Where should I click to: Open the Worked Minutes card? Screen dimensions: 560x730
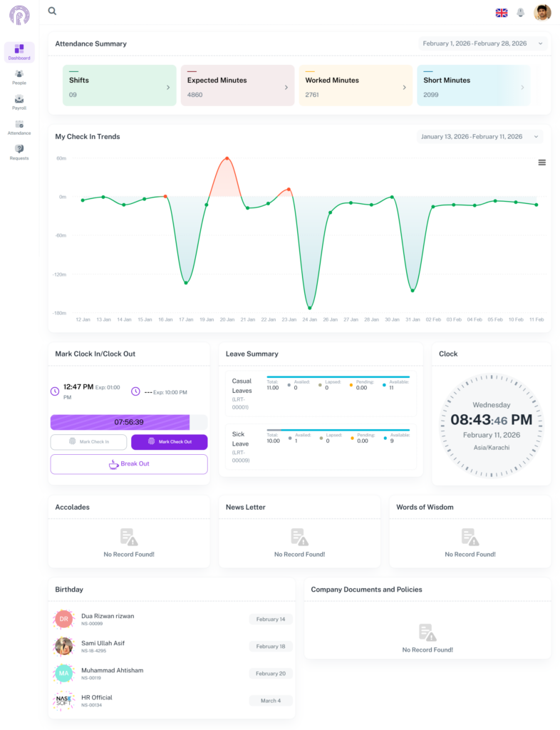(x=356, y=86)
